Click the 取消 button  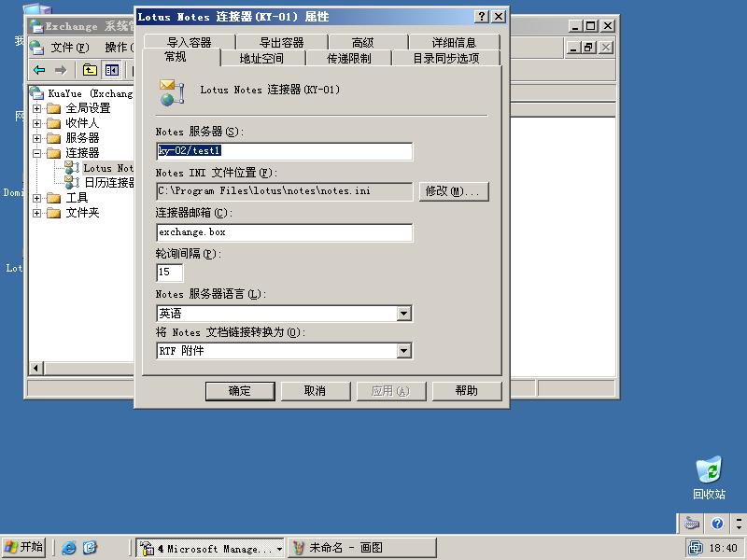point(316,391)
